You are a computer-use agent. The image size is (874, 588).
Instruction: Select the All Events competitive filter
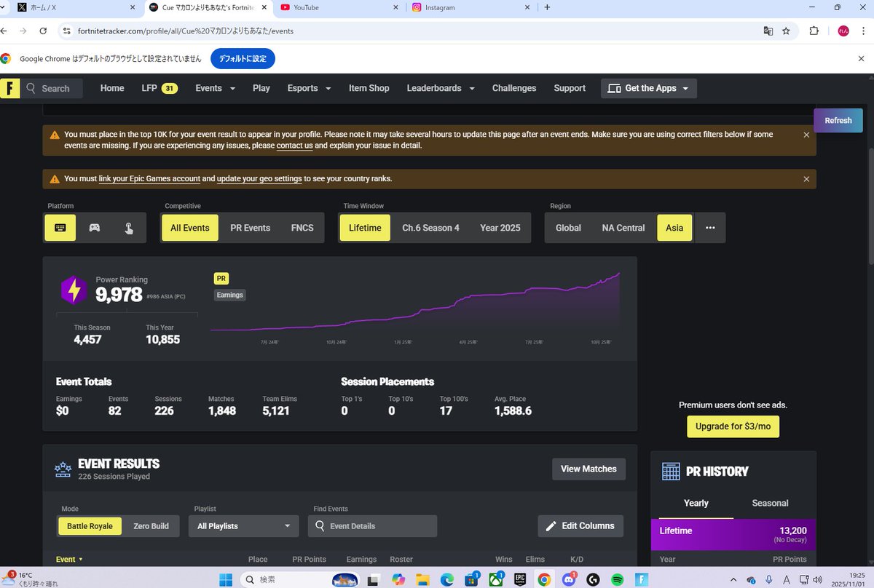click(190, 228)
